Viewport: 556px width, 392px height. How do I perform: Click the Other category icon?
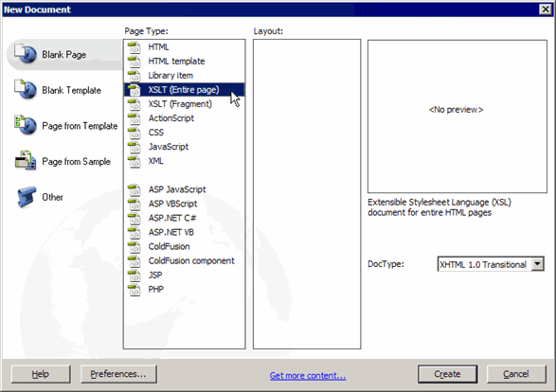click(x=27, y=196)
